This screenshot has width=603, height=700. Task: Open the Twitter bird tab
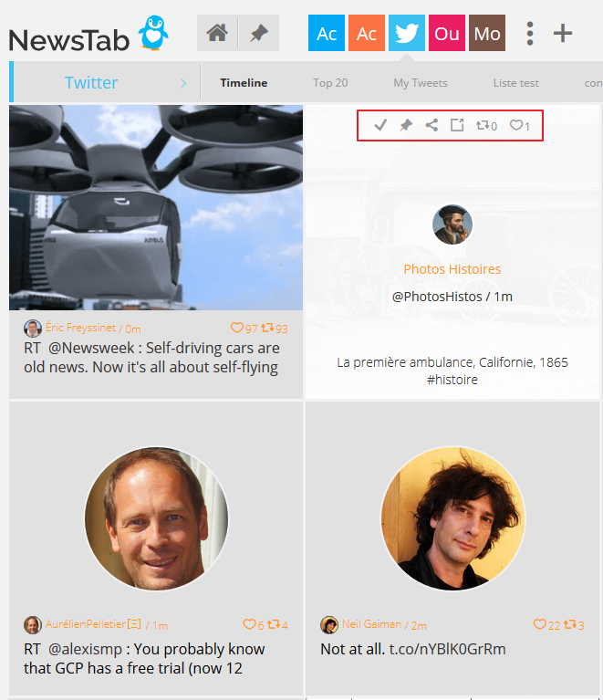point(407,33)
